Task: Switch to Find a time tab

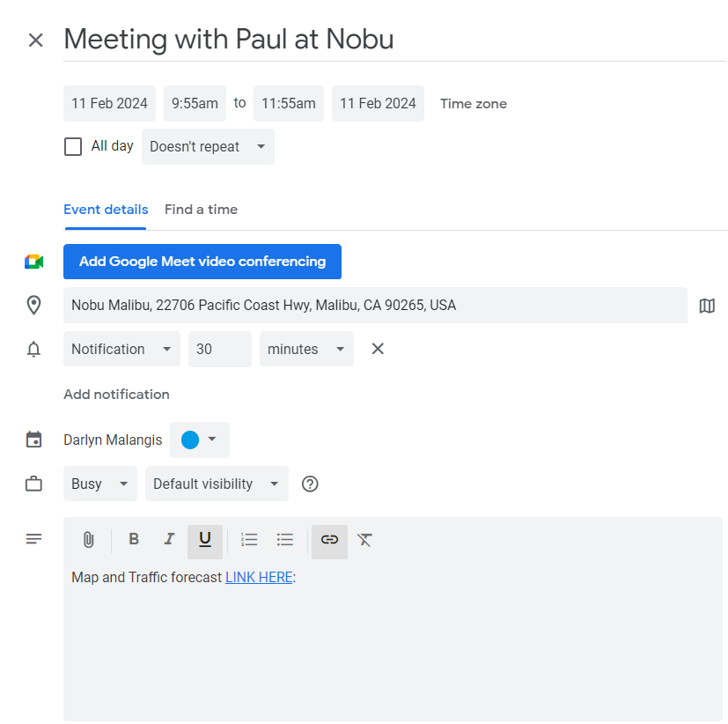Action: point(201,210)
